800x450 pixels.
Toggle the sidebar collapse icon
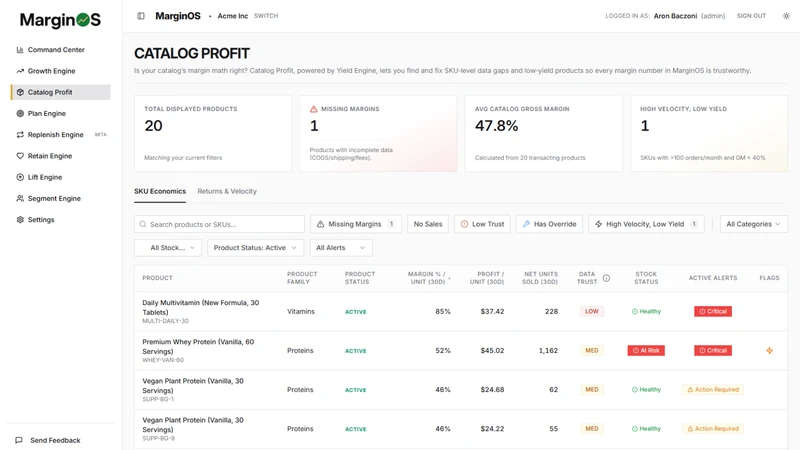pos(141,16)
